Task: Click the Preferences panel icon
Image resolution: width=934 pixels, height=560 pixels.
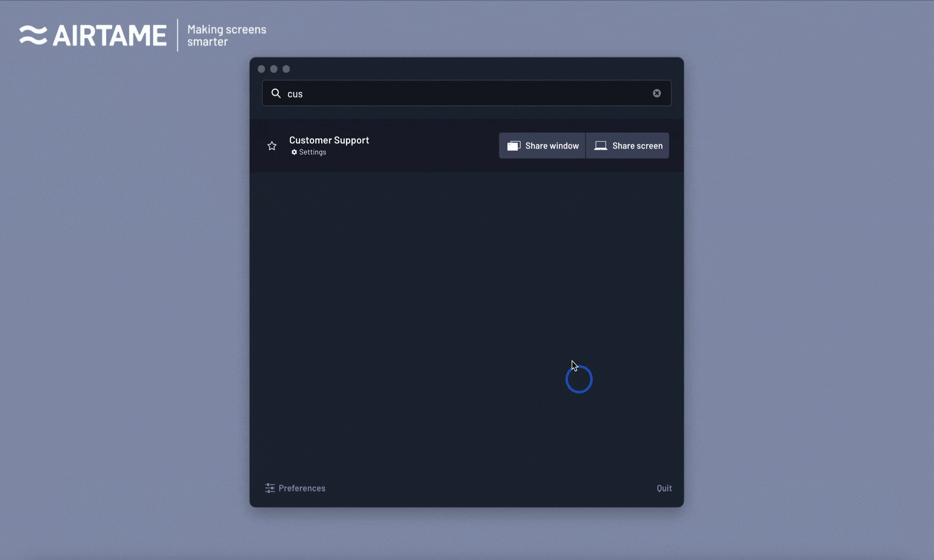Action: tap(269, 488)
